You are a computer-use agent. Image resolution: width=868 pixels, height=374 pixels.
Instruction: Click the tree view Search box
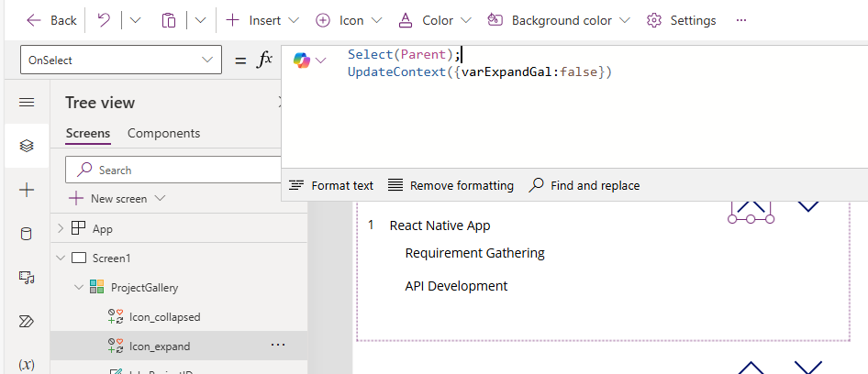pos(174,170)
